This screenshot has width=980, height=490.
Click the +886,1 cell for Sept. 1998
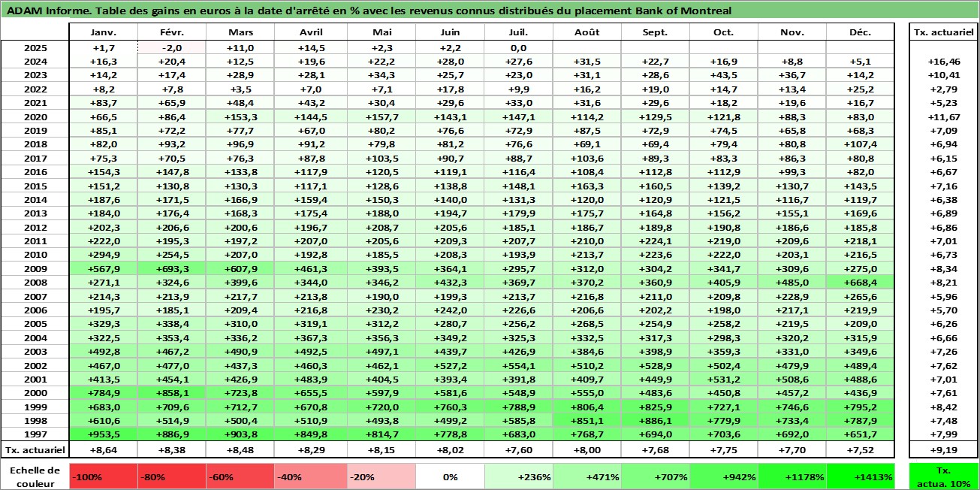coord(656,421)
